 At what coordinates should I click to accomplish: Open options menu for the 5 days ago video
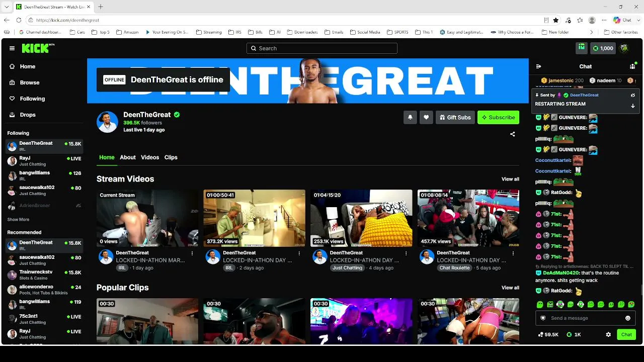click(x=513, y=253)
